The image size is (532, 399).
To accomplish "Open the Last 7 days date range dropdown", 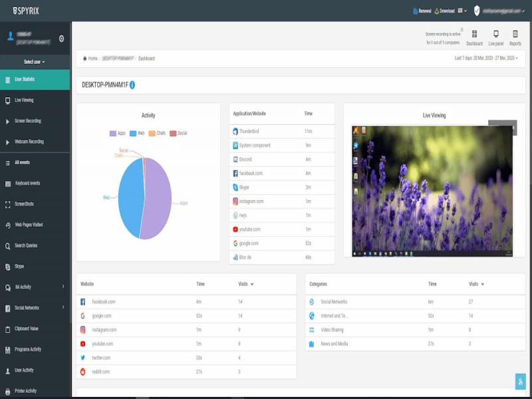I will click(x=486, y=59).
